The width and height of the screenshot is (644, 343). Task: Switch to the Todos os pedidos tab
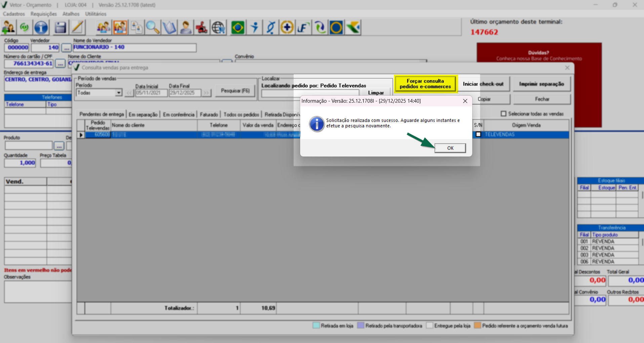point(241,114)
